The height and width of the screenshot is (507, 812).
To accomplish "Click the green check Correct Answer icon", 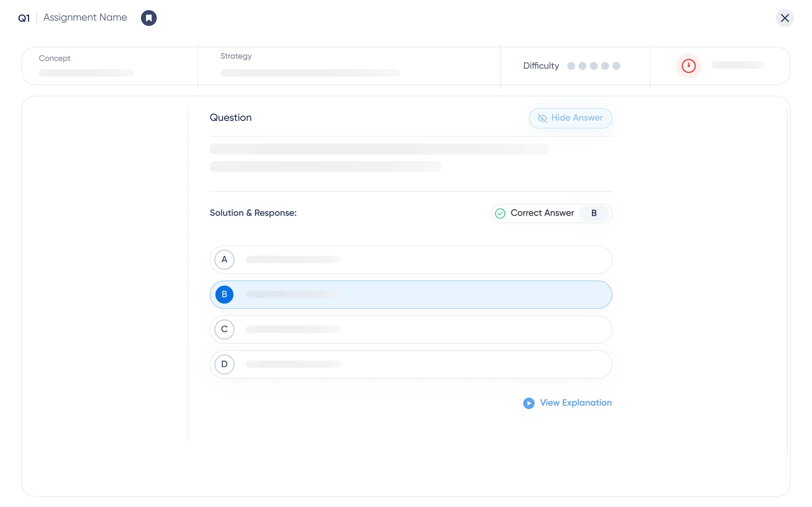I will 500,213.
